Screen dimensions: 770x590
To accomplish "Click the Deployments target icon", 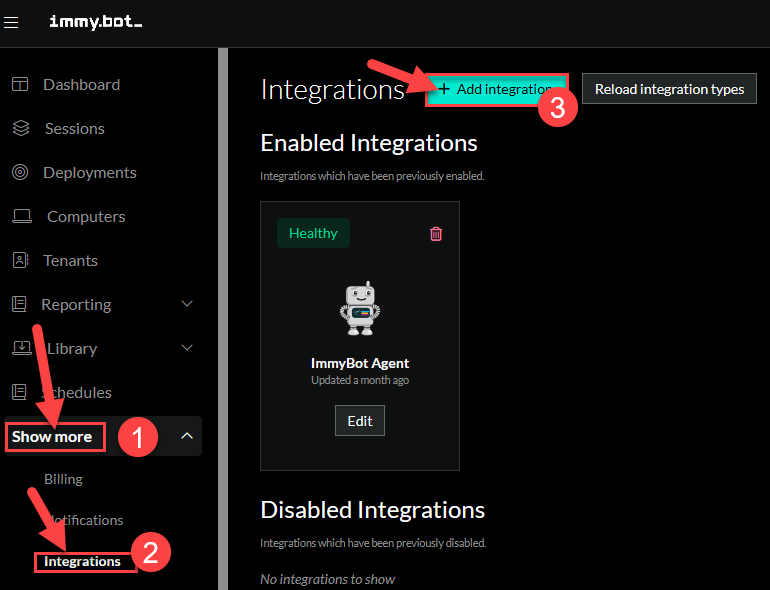I will [x=20, y=173].
